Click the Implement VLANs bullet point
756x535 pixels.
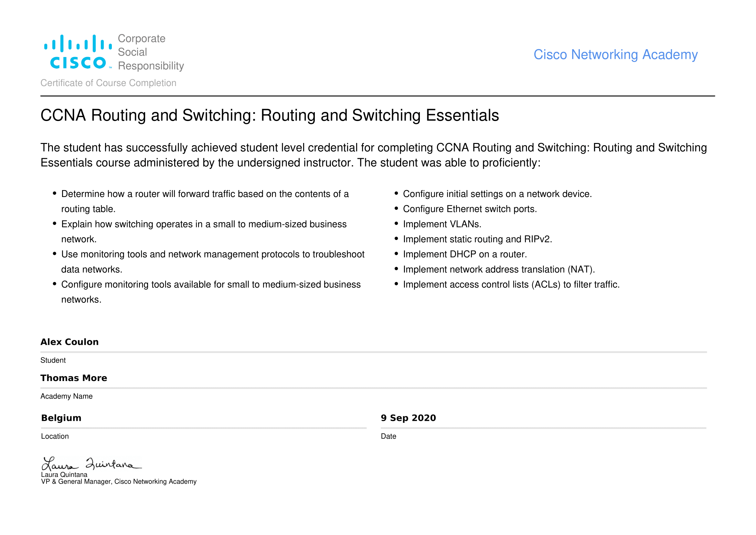[442, 224]
